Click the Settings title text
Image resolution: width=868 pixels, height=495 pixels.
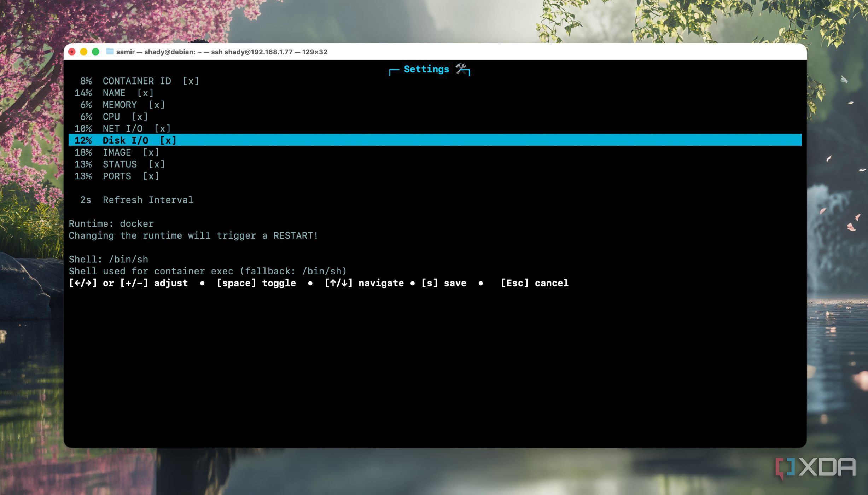pyautogui.click(x=426, y=69)
